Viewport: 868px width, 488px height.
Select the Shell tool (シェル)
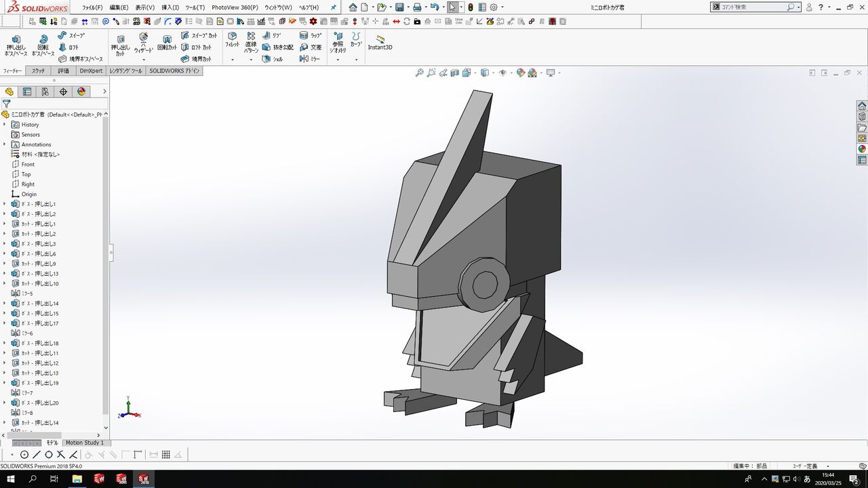[x=273, y=59]
